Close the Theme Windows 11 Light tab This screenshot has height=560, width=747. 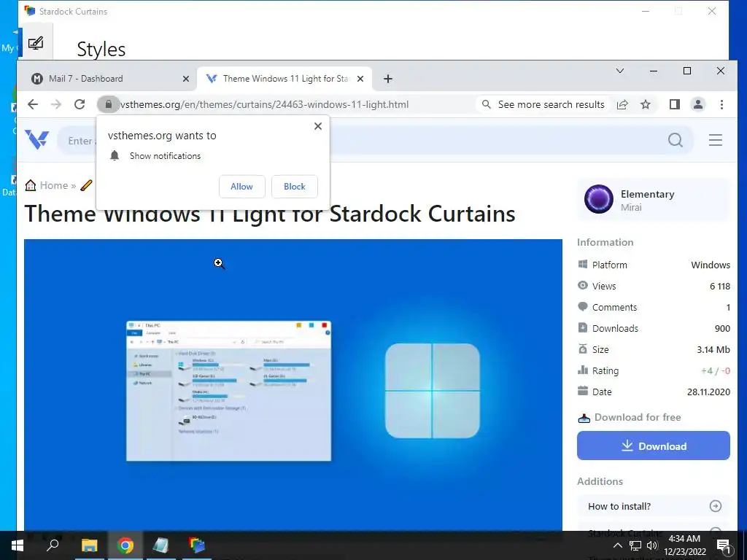tap(360, 79)
